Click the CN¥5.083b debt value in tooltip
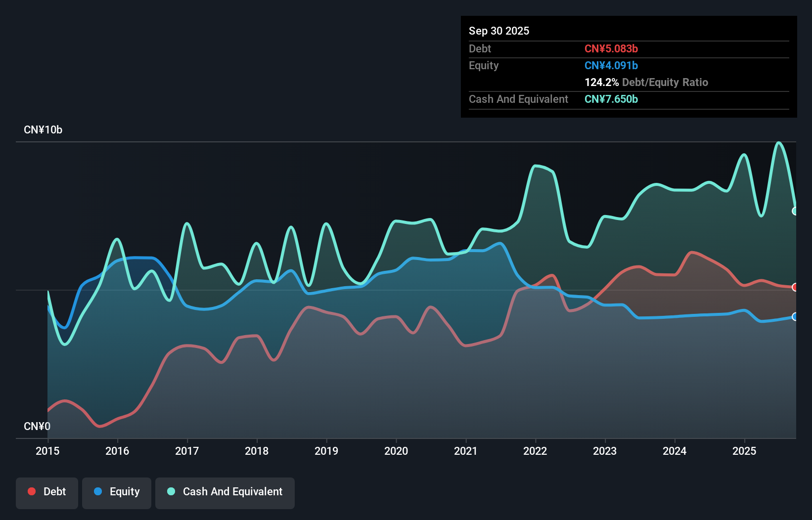 tap(611, 49)
